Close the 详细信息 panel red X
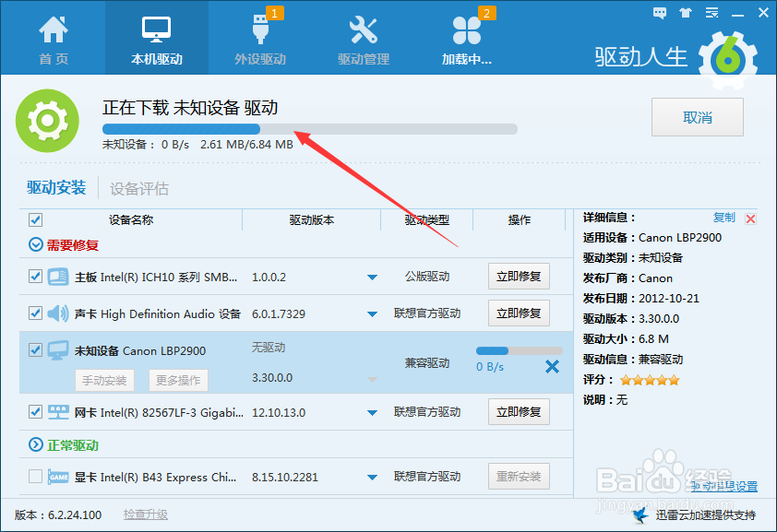The height and width of the screenshot is (532, 777). pos(751,219)
